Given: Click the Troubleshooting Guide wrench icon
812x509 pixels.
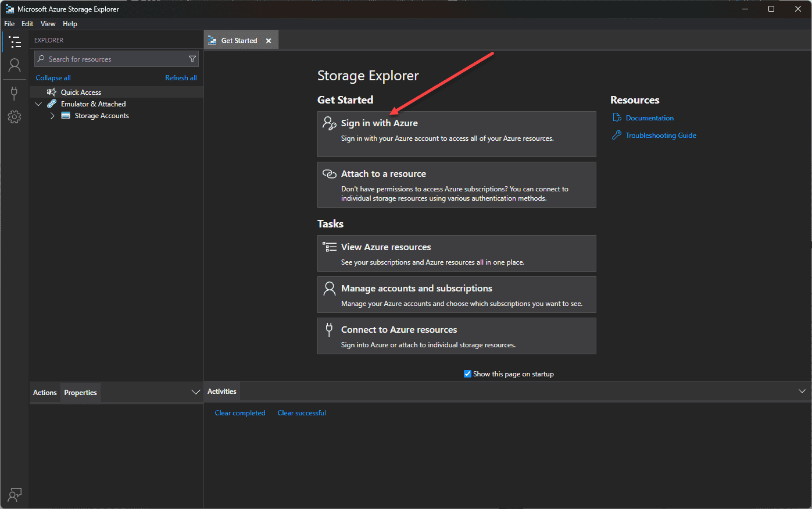Looking at the screenshot, I should 617,135.
